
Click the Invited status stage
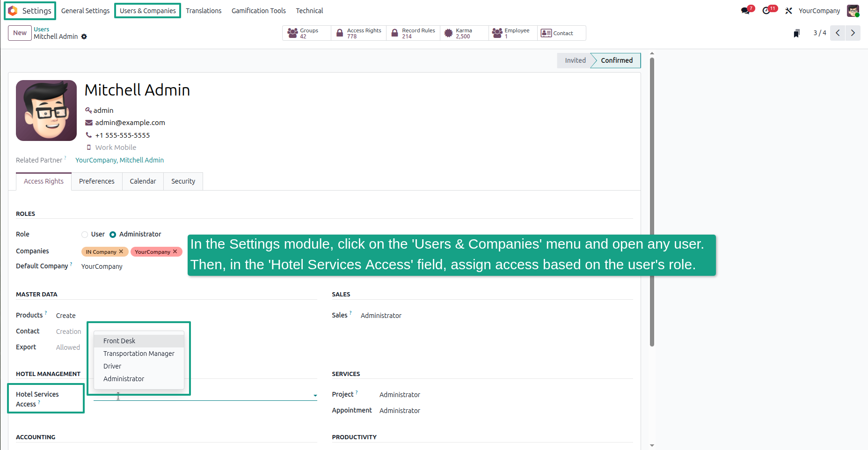(575, 60)
